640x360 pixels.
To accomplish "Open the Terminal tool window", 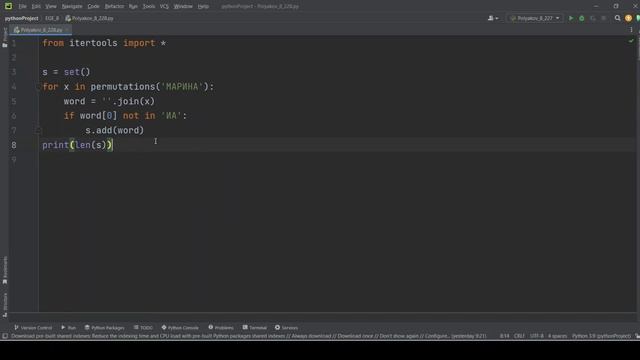I will (x=255, y=328).
